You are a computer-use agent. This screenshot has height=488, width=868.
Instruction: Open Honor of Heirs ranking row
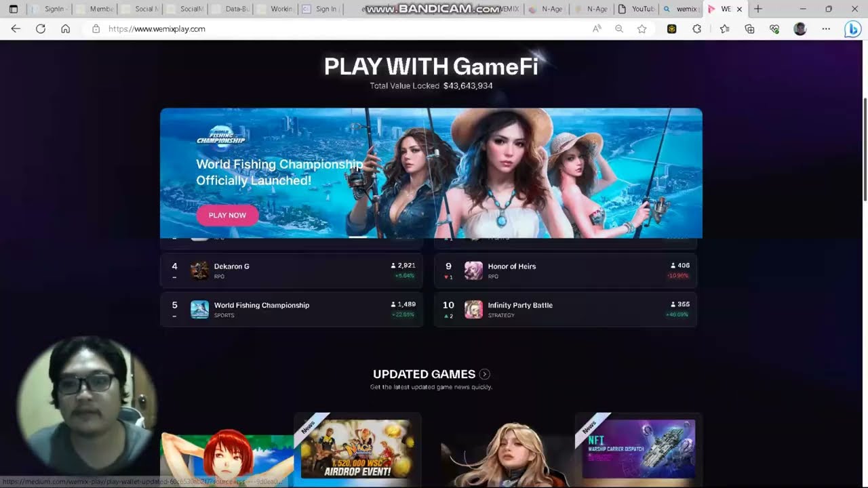click(x=566, y=270)
